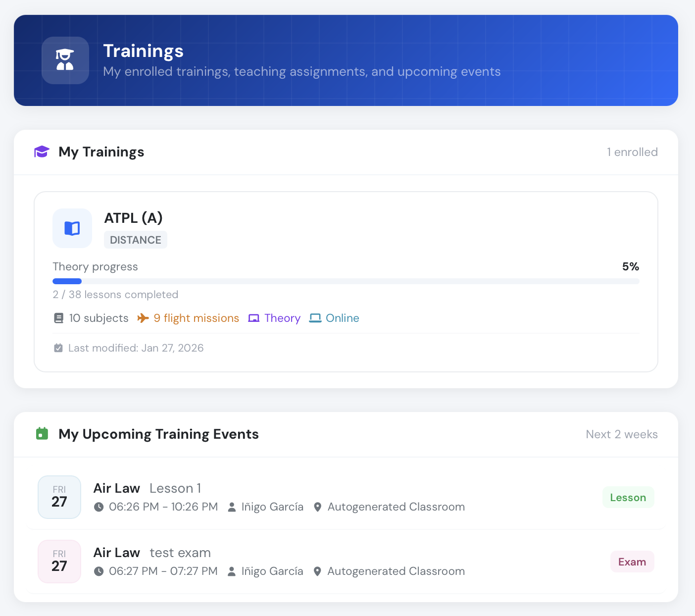
Task: Select the pink Exam tag
Action: pos(632,562)
